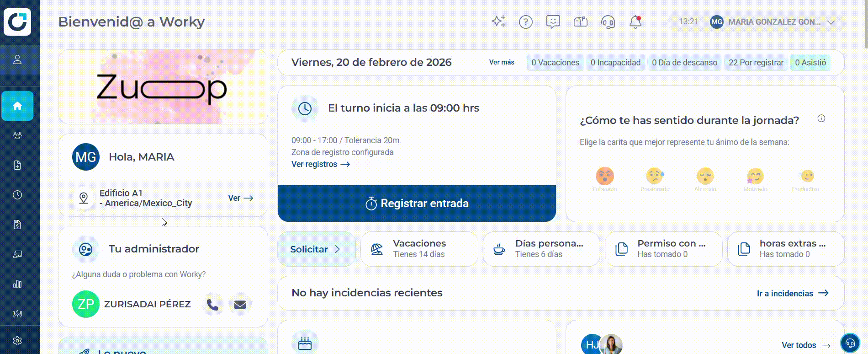This screenshot has height=354, width=868.
Task: Select the Aburrido mood face
Action: [705, 176]
